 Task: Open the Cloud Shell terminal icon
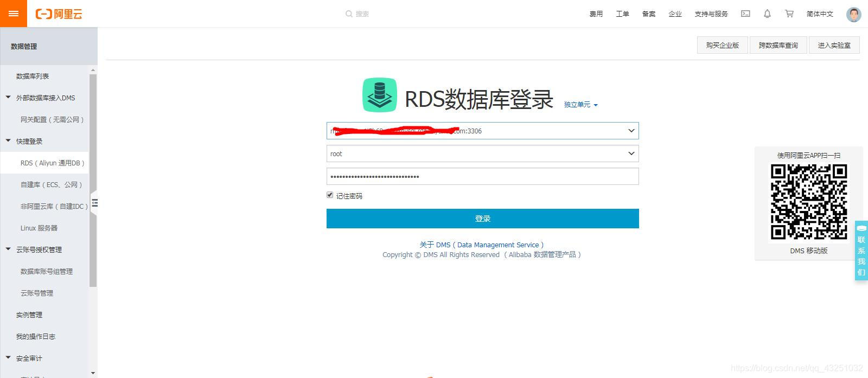(745, 14)
